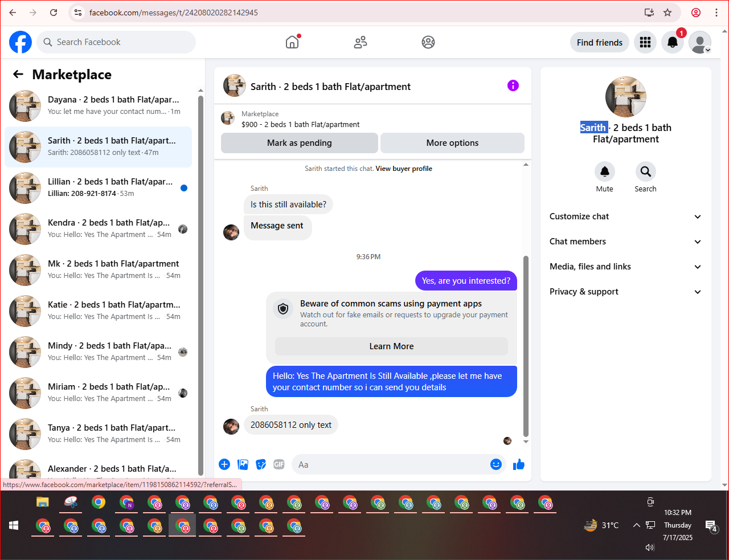Open the Windows Start menu

coord(14,525)
